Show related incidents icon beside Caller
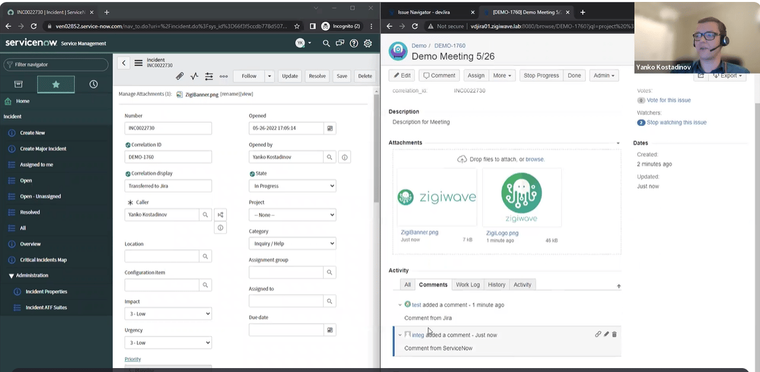760x372 pixels. tap(221, 214)
